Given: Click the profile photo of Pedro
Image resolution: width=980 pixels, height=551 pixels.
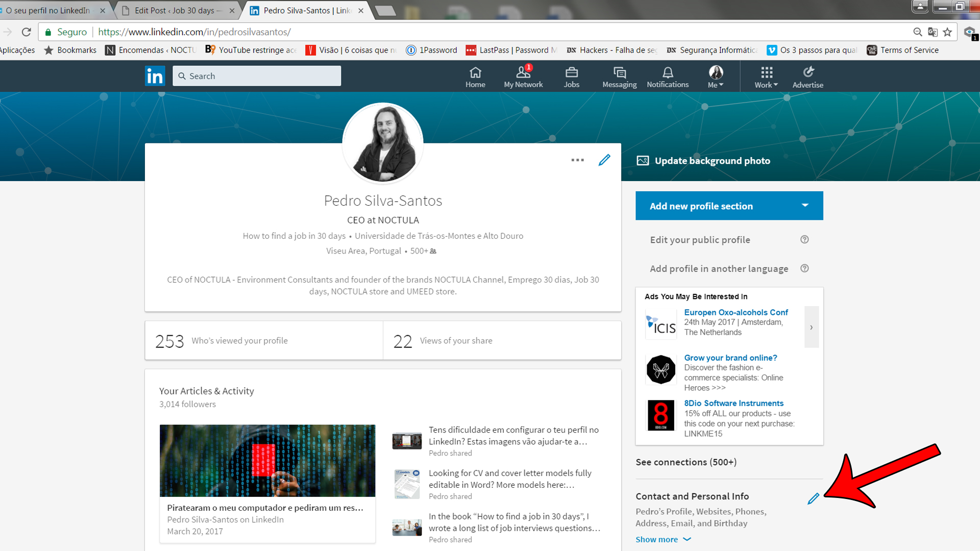Looking at the screenshot, I should [x=383, y=143].
